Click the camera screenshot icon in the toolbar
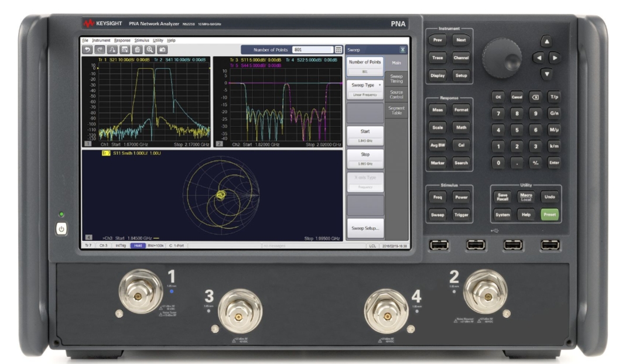 click(163, 49)
